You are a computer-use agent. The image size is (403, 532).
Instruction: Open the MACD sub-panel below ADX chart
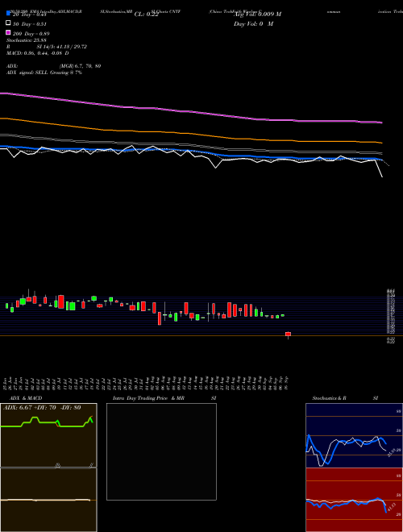tap(48, 500)
